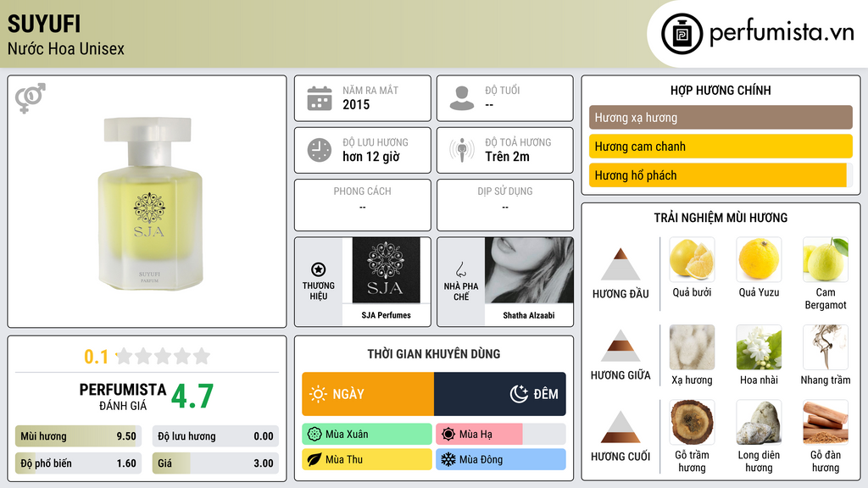
Task: Click the calendar icon next to Năm ra mắt
Action: tap(320, 98)
